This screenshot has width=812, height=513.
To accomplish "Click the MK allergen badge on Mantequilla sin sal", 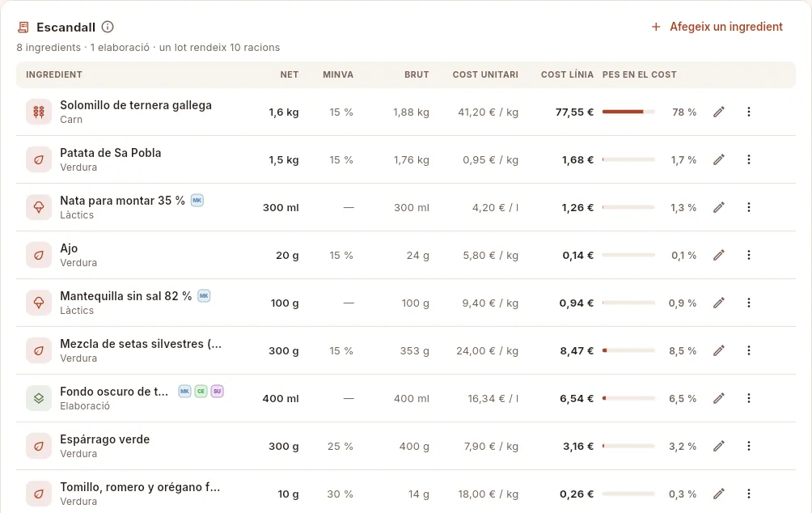I will [x=204, y=296].
